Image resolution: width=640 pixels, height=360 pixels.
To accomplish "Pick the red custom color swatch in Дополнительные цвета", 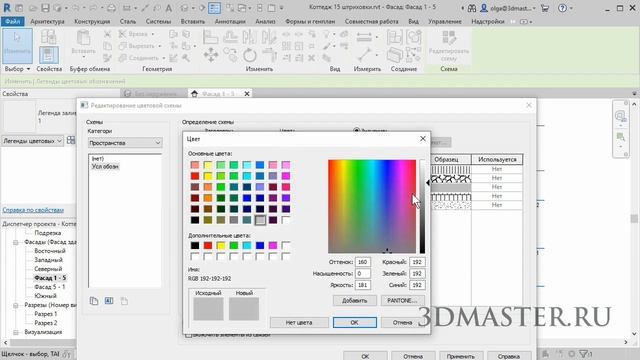I will click(208, 245).
